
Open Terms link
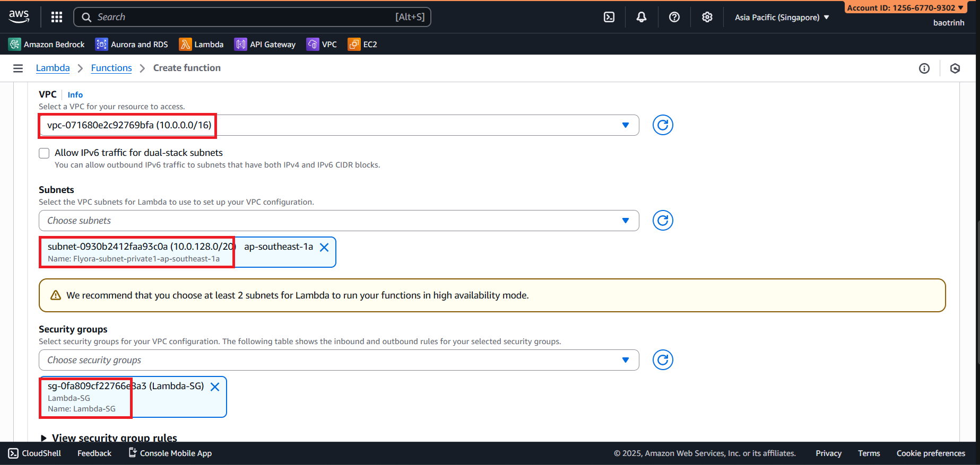tap(869, 453)
